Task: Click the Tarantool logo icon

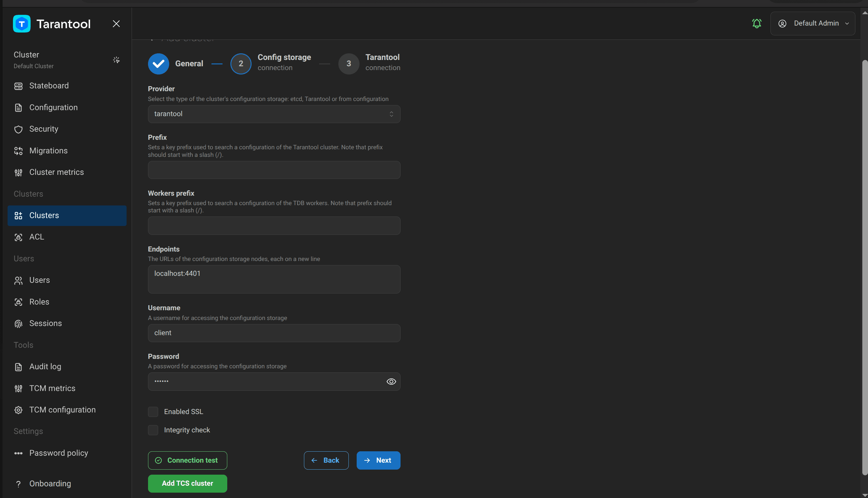Action: 21,24
